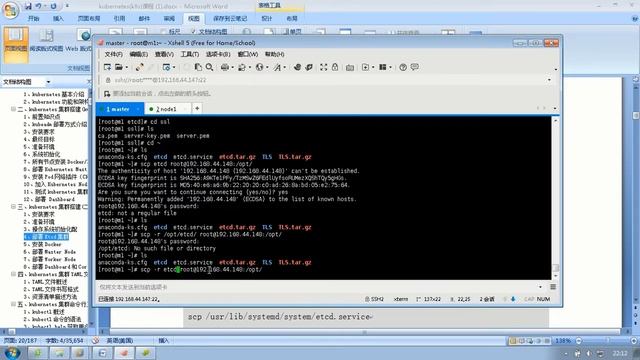Open folder icon in Xshell toolbar
Image resolution: width=640 pixels, height=360 pixels.
point(119,67)
